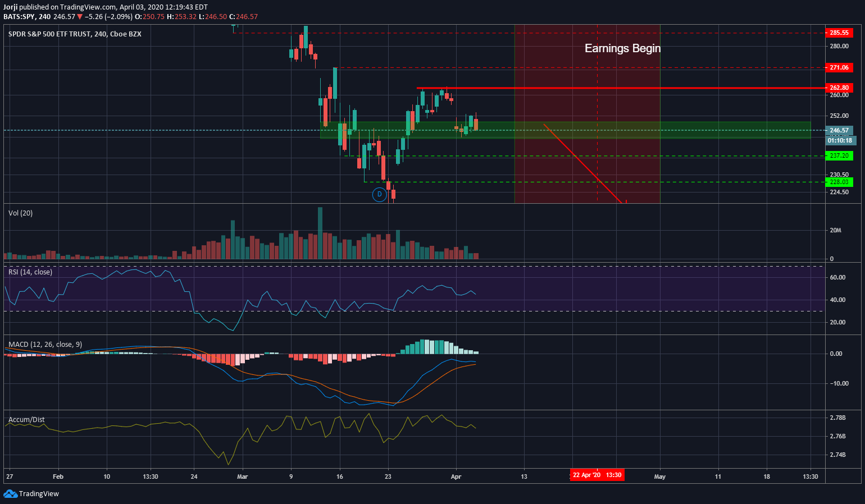Click the 2.78B Accum/Dist axis value

837,418
